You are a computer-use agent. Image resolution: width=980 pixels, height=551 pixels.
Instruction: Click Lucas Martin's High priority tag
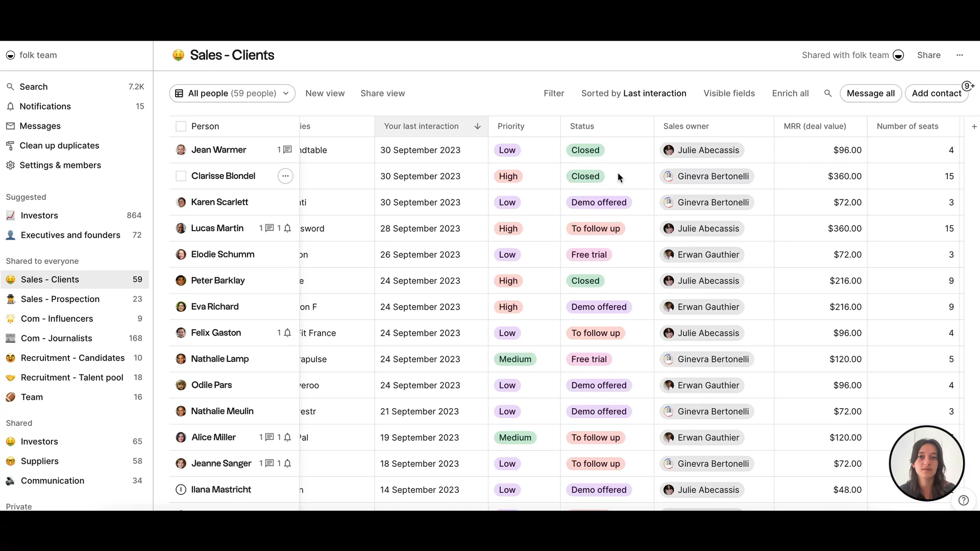click(508, 229)
